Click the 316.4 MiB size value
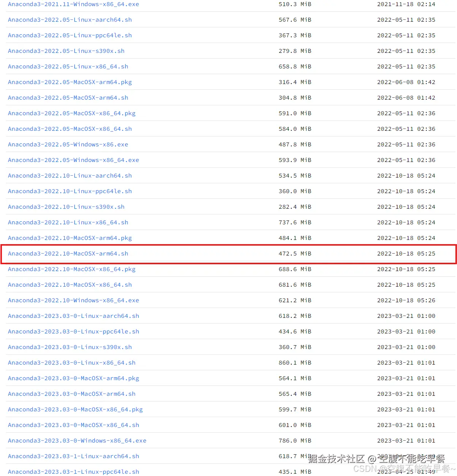457x476 pixels. click(295, 82)
